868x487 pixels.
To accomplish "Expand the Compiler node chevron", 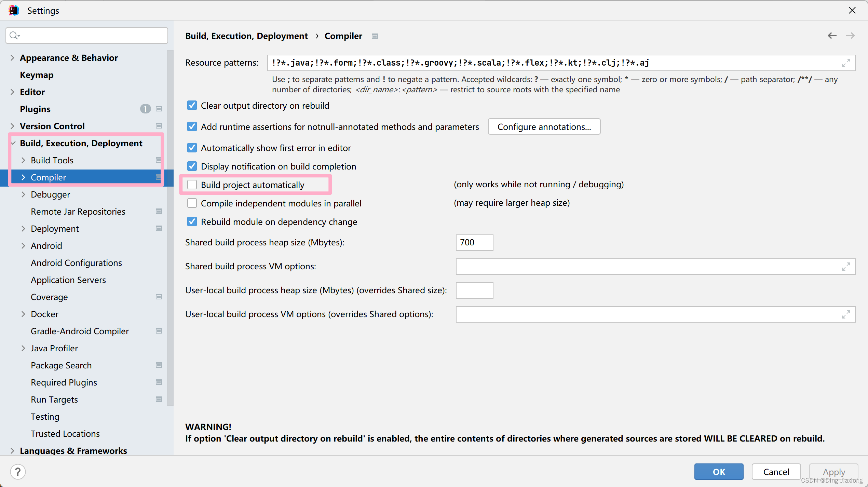I will pyautogui.click(x=23, y=177).
